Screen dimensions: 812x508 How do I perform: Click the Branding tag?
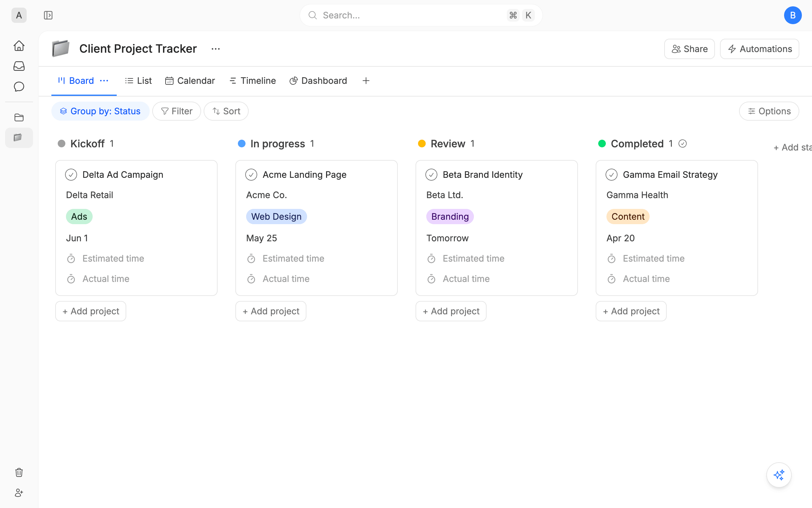(450, 217)
